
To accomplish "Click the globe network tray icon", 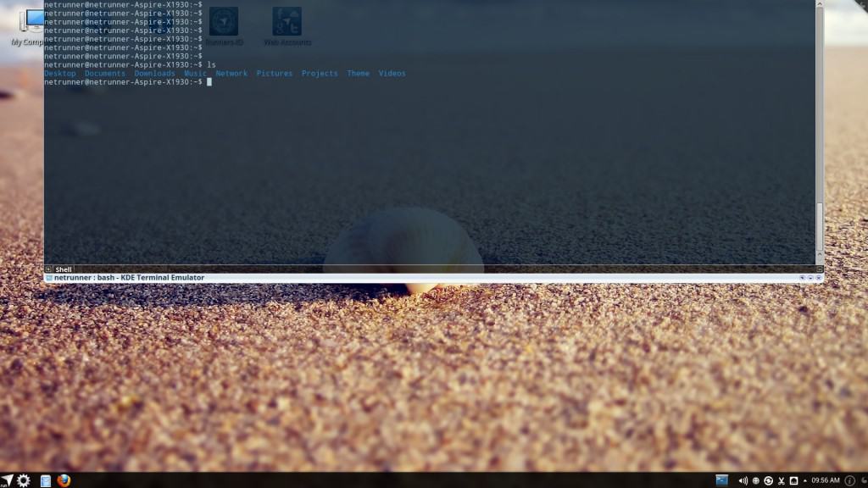I will (x=755, y=481).
